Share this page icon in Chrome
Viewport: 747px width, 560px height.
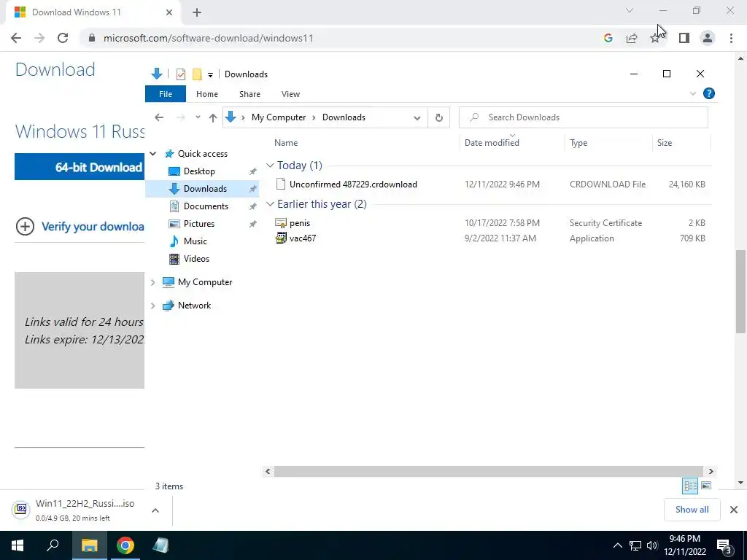click(x=632, y=38)
